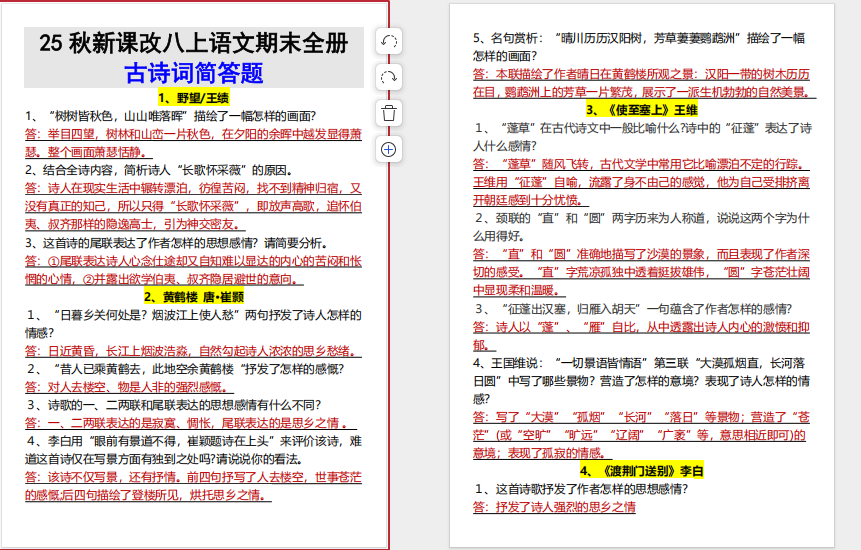Rotate the page counterclockwise
This screenshot has height=550, width=861.
click(x=389, y=41)
